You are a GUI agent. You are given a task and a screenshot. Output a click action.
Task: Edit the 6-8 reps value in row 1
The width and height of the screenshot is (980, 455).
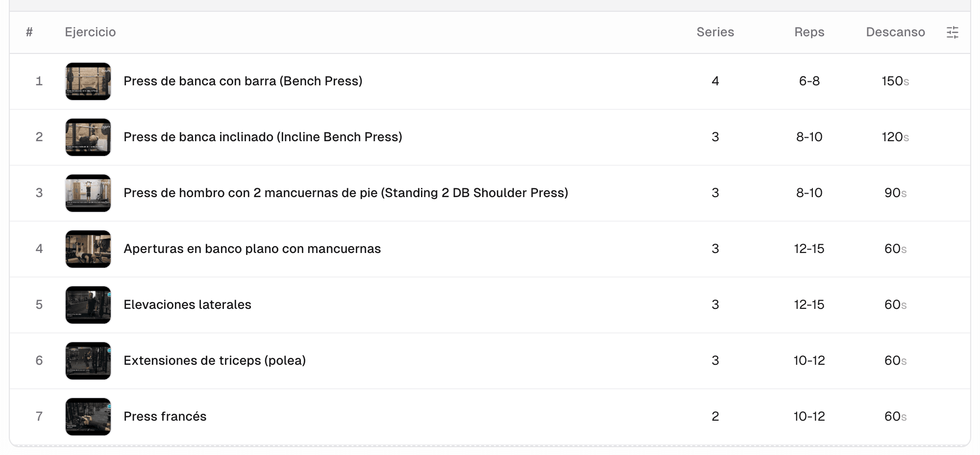(809, 81)
